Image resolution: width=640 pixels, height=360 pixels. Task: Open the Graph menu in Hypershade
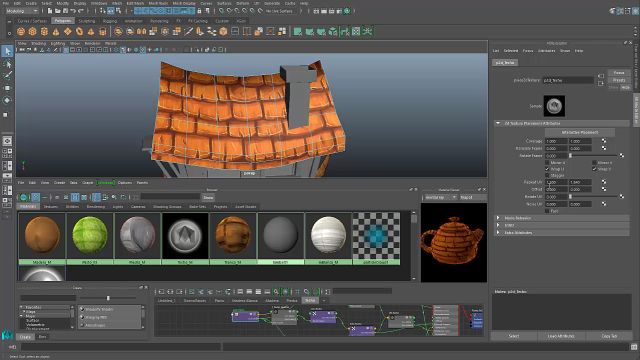tap(88, 183)
